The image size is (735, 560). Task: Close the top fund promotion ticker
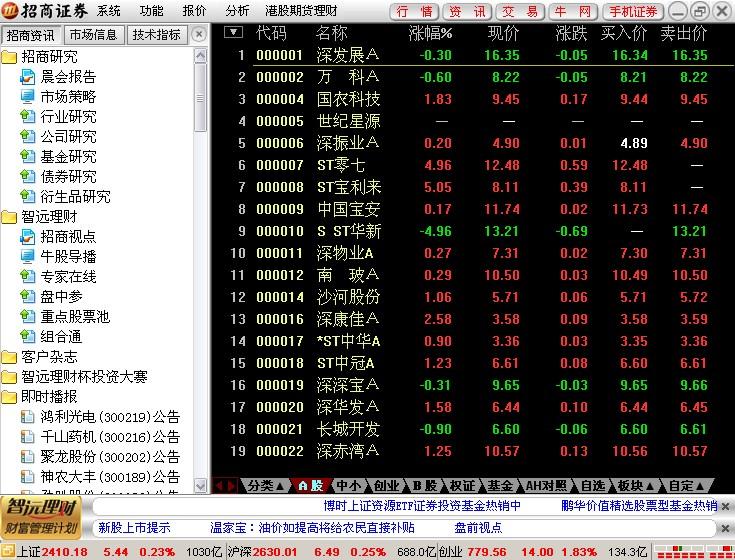pyautogui.click(x=725, y=506)
